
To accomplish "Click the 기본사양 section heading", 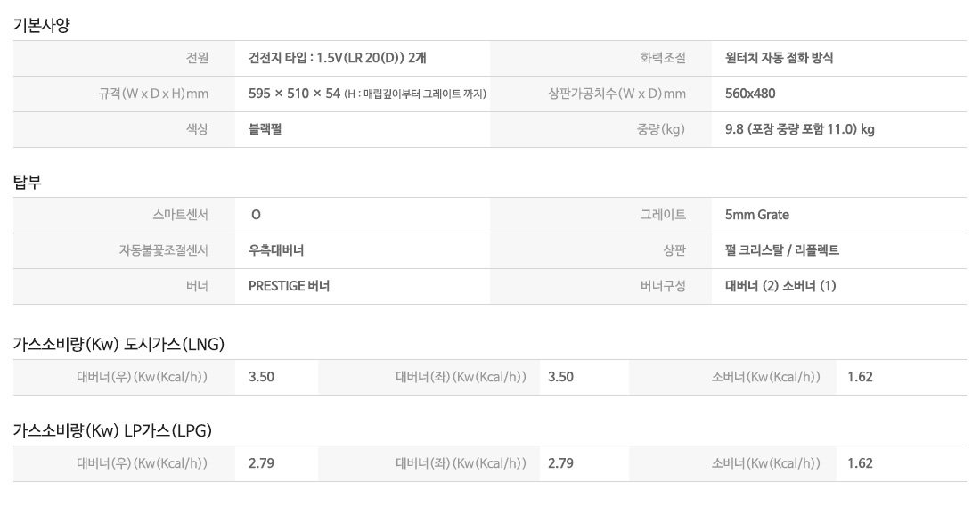I will [x=41, y=25].
